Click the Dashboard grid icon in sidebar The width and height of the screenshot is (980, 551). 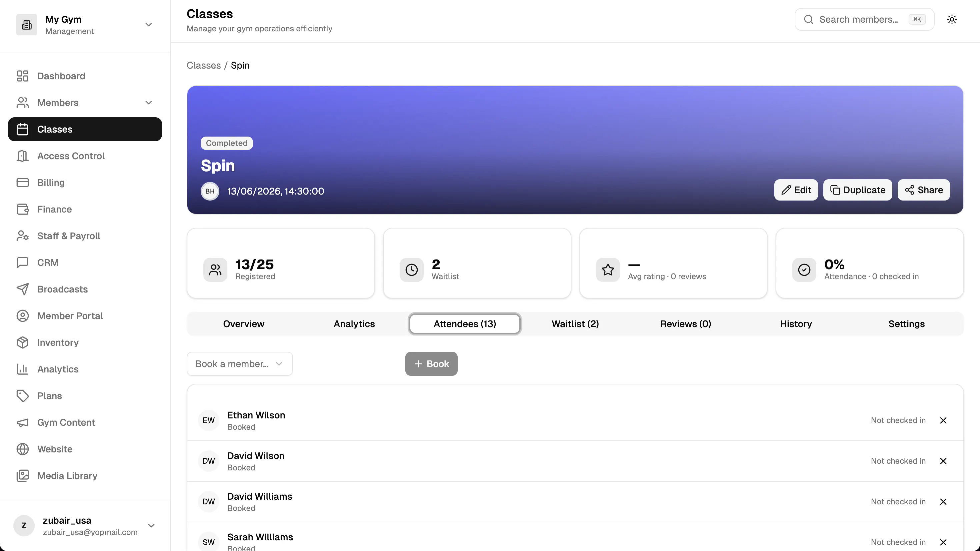coord(22,76)
